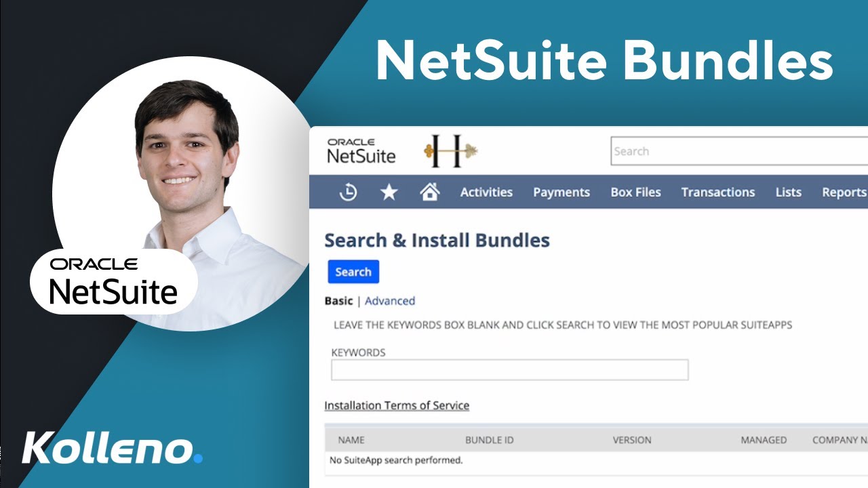
Task: Sort by the MANAGED column header
Action: pos(764,440)
